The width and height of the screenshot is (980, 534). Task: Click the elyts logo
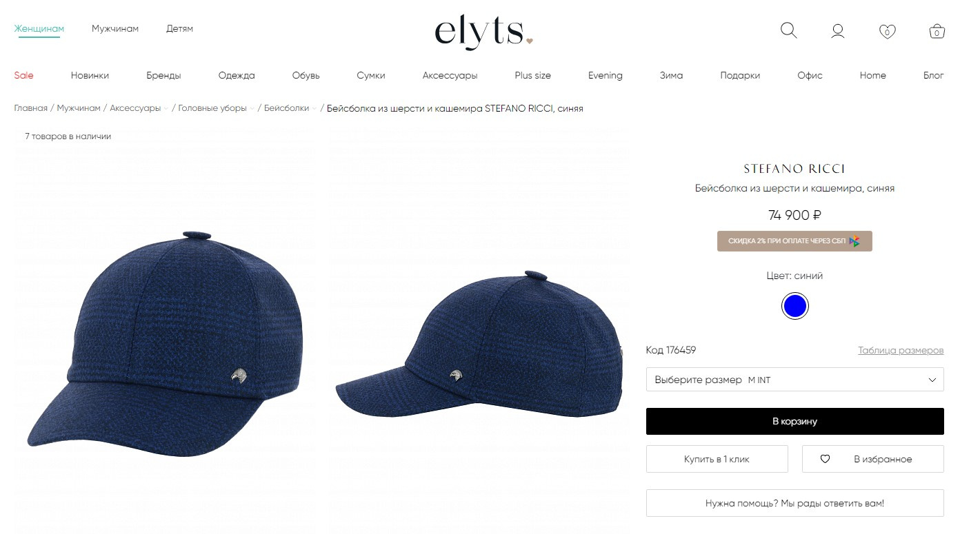pyautogui.click(x=483, y=32)
